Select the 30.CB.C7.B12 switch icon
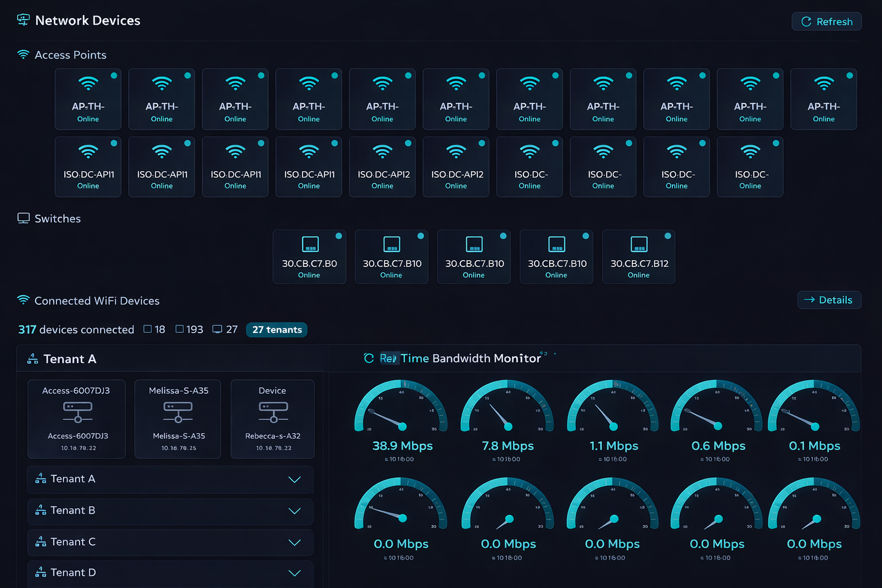This screenshot has height=588, width=882. tap(639, 244)
